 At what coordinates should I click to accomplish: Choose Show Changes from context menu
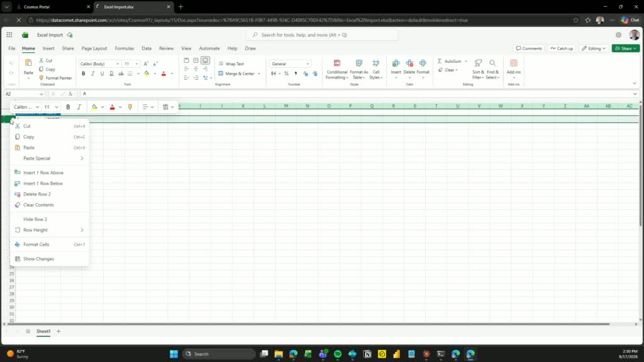[x=49, y=259]
